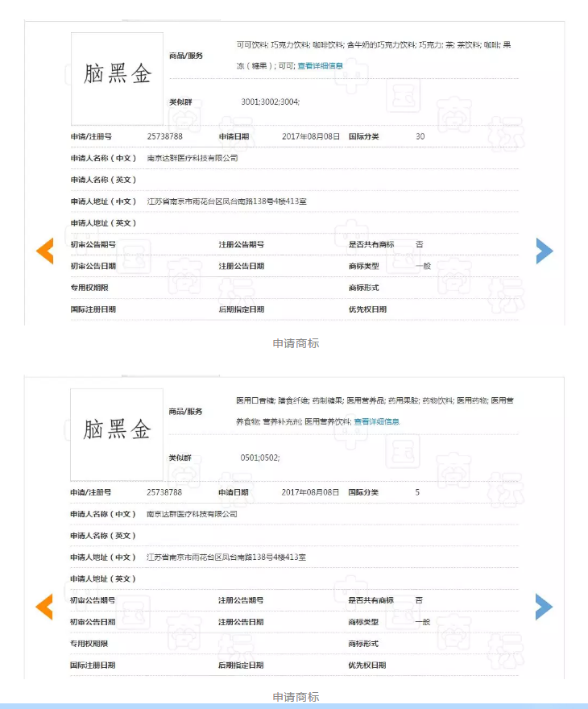Click the orange previous arrow in the class 5 record
Viewport: 588px width, 709px height.
pyautogui.click(x=44, y=607)
